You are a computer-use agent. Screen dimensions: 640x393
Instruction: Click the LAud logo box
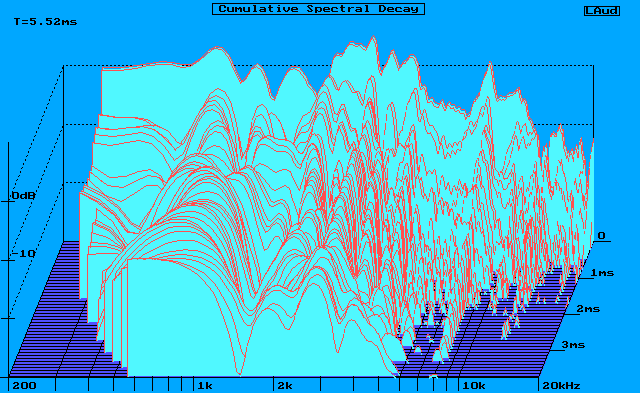[x=602, y=11]
